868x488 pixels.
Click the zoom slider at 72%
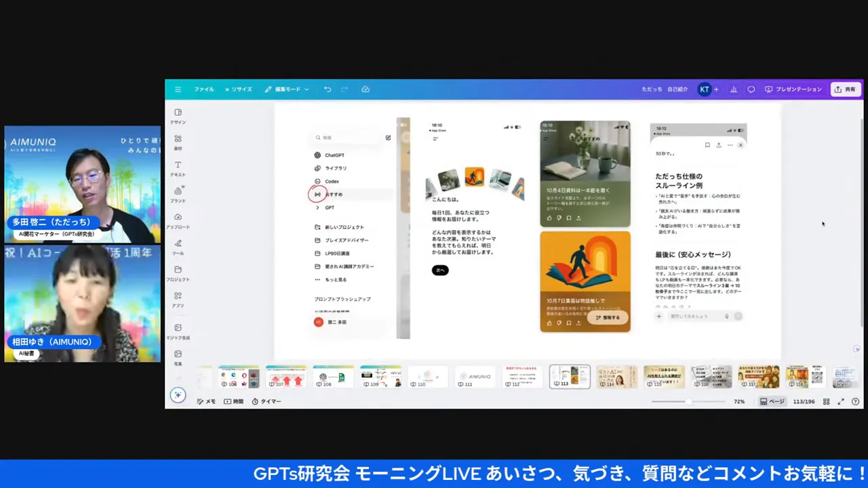pos(688,401)
